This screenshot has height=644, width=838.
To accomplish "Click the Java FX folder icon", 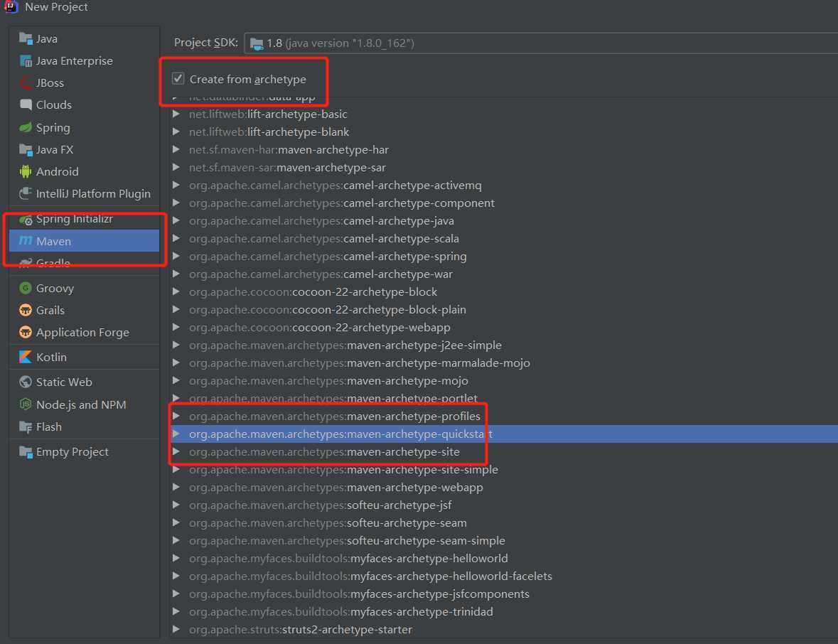I will point(26,150).
